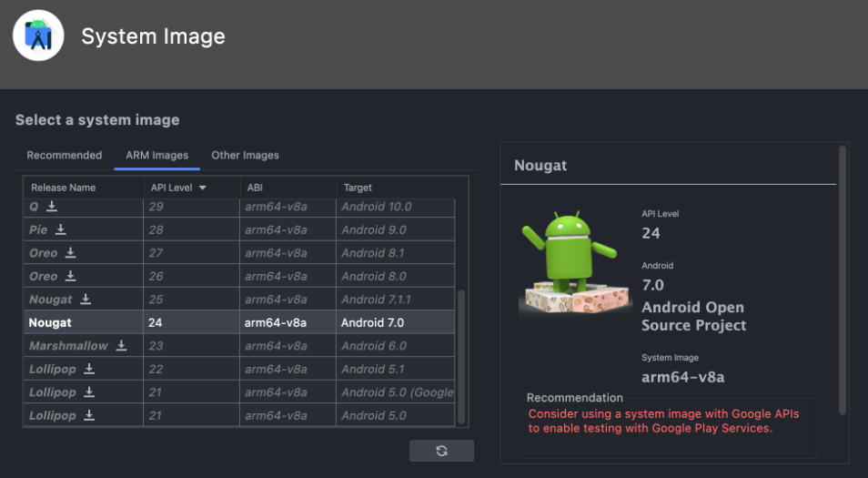Click the system image table scrollbar
Viewport: 868px width, 478px height.
tap(461, 355)
